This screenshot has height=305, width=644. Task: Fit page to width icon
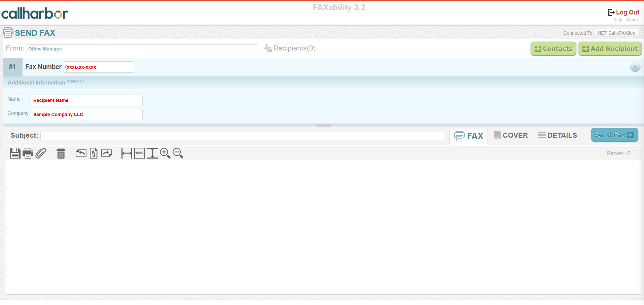pyautogui.click(x=127, y=153)
